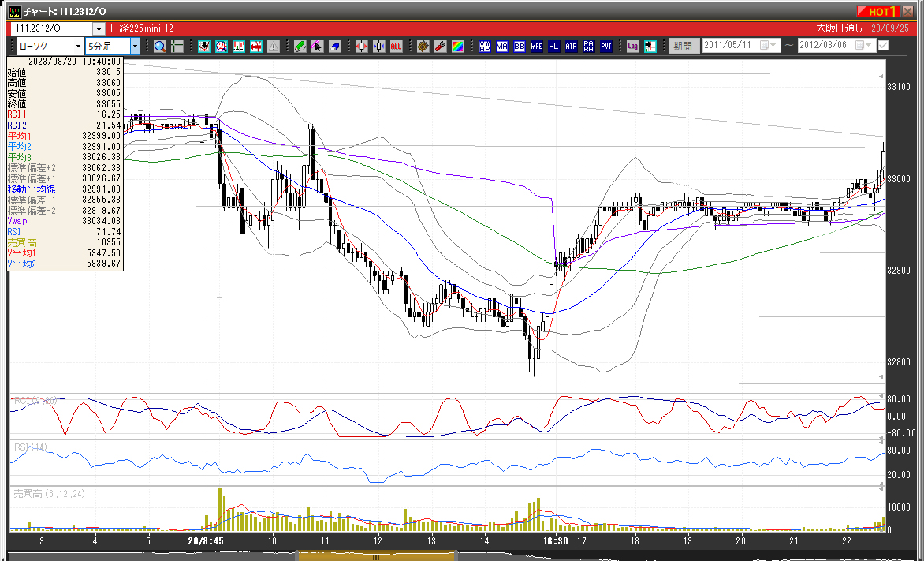Click the chart application icon in title bar
Screen dimensions: 924x561
[x=15, y=11]
